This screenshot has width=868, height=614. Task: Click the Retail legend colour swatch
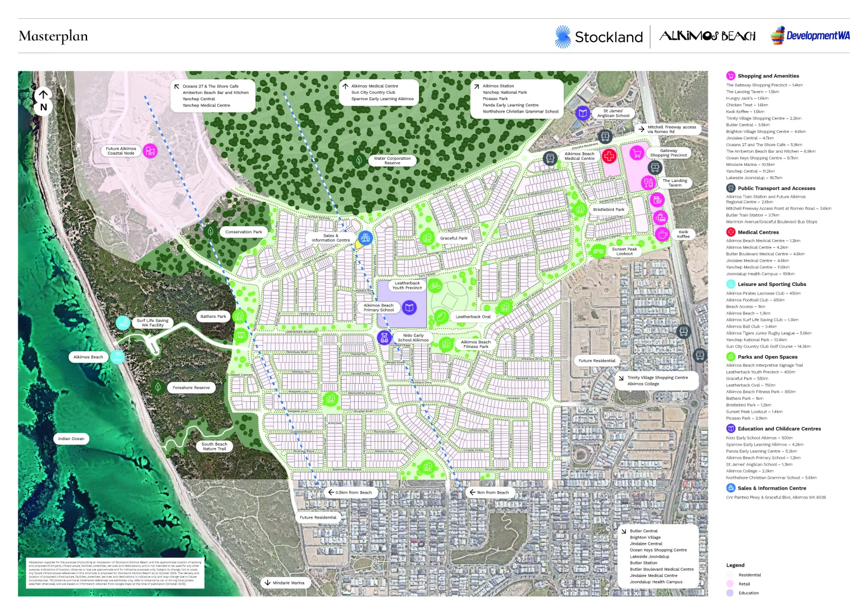pyautogui.click(x=730, y=584)
